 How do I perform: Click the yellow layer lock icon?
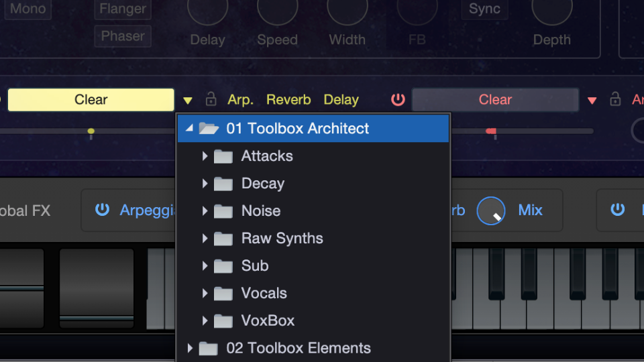click(x=211, y=100)
